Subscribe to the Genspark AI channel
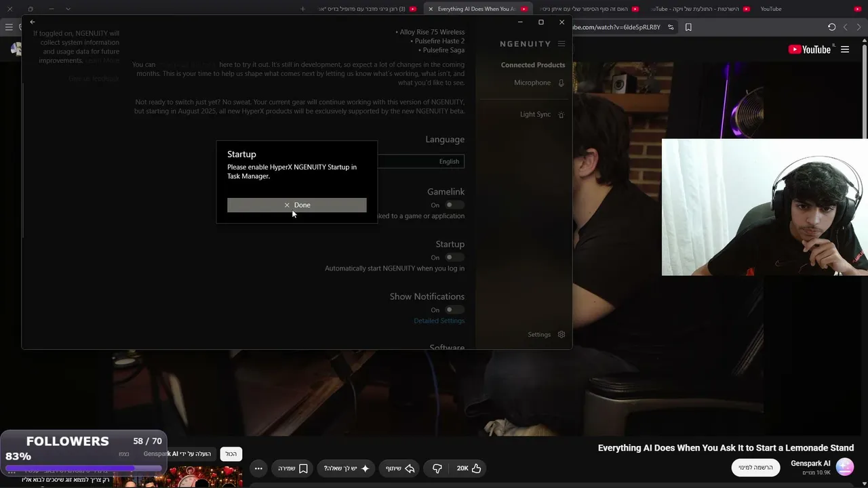Image resolution: width=868 pixels, height=488 pixels. [x=755, y=468]
